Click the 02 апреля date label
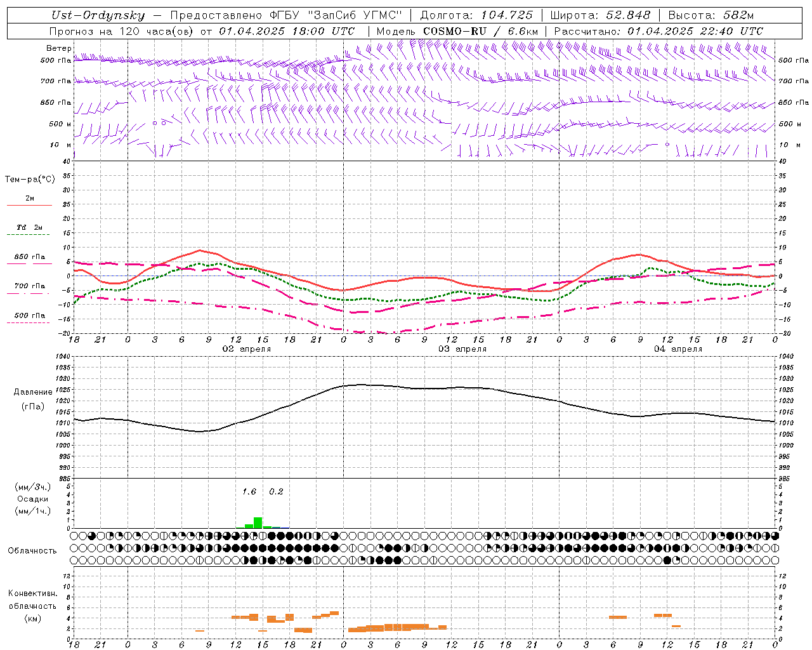The height and width of the screenshot is (650, 812). (x=246, y=349)
